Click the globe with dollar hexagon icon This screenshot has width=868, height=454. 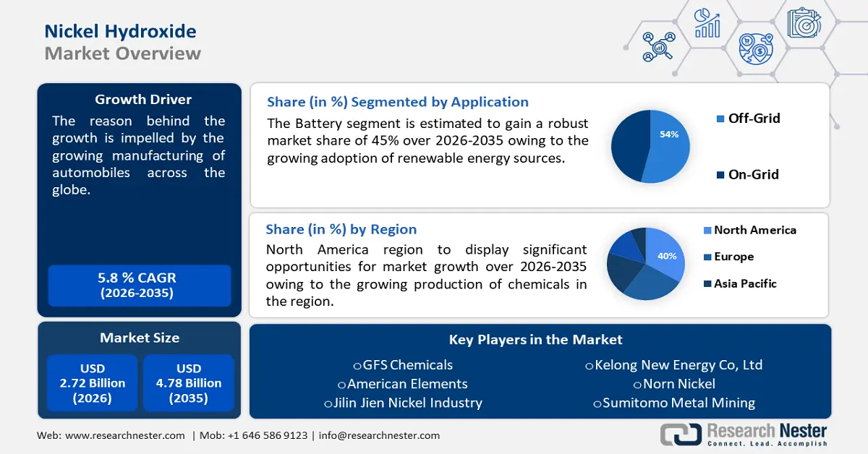[756, 48]
